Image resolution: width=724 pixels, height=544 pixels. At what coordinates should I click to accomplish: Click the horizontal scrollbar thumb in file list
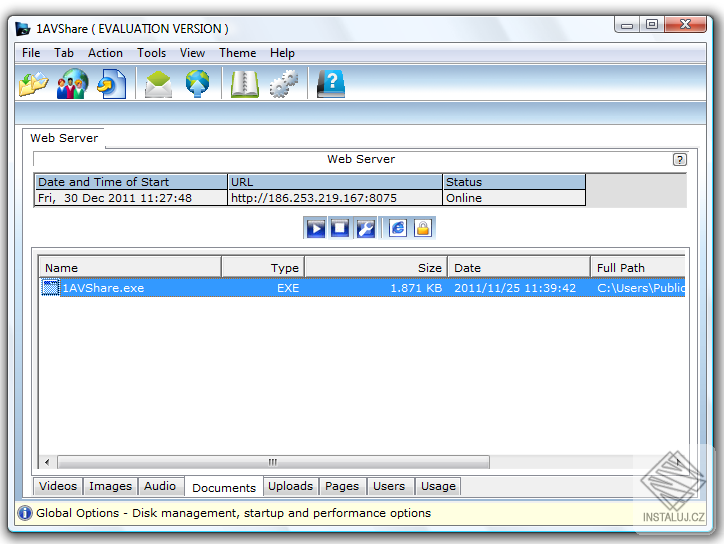tap(273, 462)
